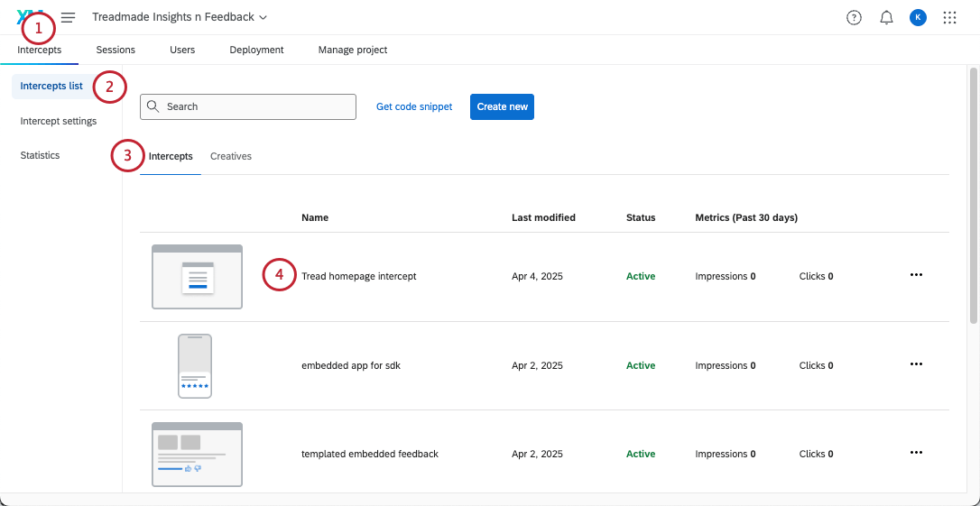This screenshot has height=506, width=980.
Task: Open the notifications bell
Action: coord(886,17)
